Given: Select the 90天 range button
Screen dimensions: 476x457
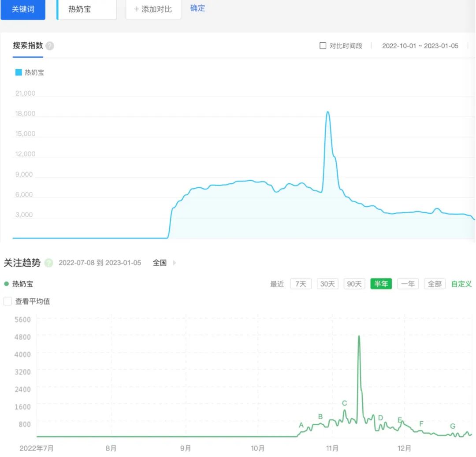Looking at the screenshot, I should click(x=354, y=284).
